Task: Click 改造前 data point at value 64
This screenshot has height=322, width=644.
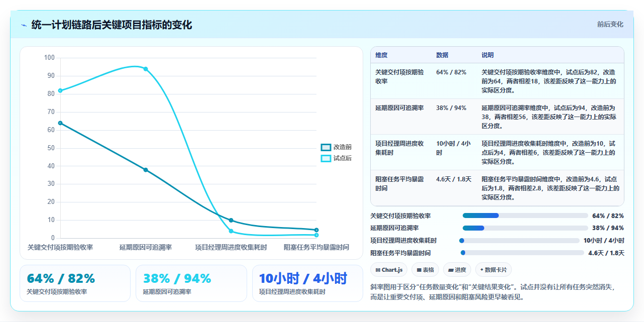Action: pyautogui.click(x=60, y=123)
